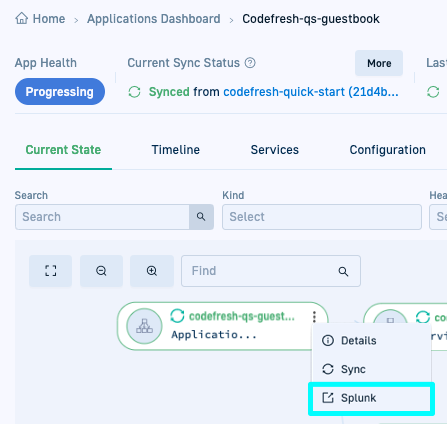Follow the codefresh-quick-start repository link
The width and height of the screenshot is (447, 426).
click(x=311, y=92)
